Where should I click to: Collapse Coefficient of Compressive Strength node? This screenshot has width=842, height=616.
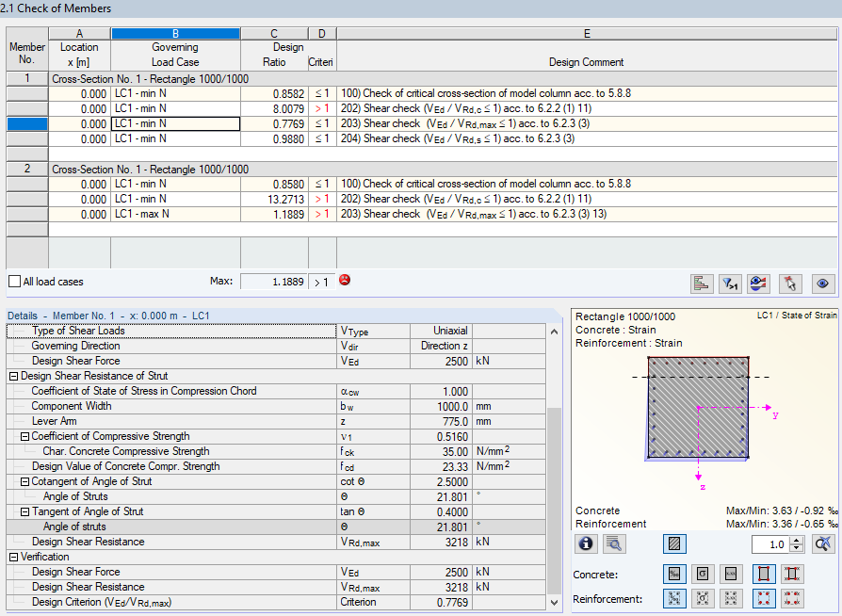coord(24,437)
